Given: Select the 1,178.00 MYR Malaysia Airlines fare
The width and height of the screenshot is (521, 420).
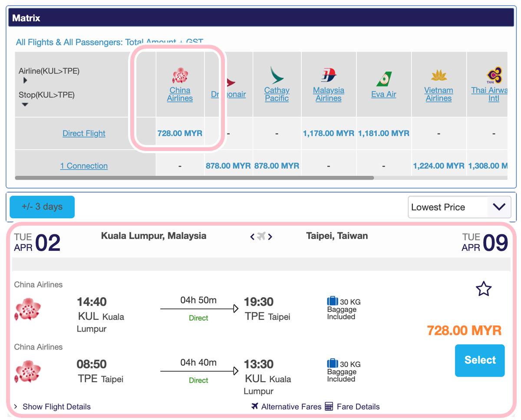Looking at the screenshot, I should click(x=329, y=133).
